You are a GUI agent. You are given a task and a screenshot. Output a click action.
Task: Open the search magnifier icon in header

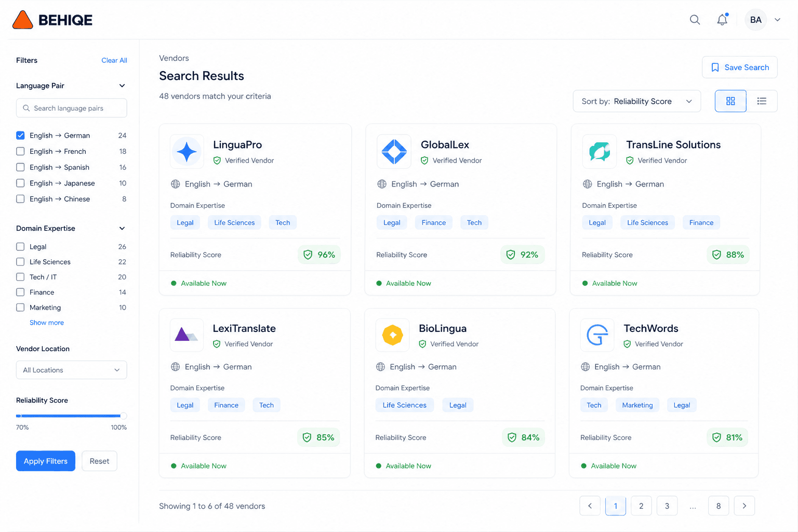point(695,20)
